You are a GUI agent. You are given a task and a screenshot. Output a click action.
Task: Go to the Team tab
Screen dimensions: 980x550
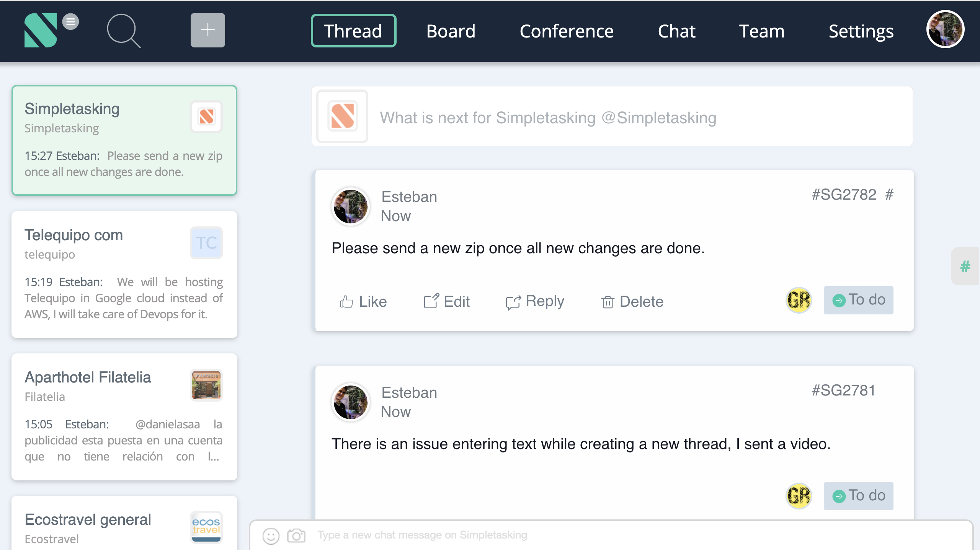click(x=761, y=31)
